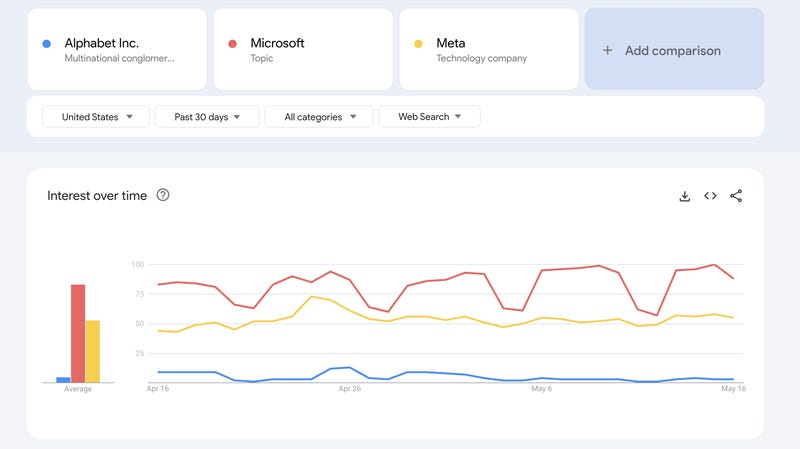The height and width of the screenshot is (449, 800).
Task: Click the Average label under the bars
Action: pyautogui.click(x=78, y=389)
